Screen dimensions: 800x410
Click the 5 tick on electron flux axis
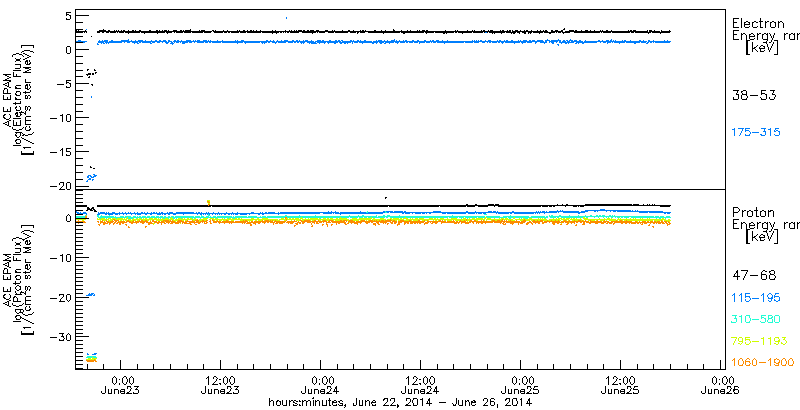click(66, 16)
